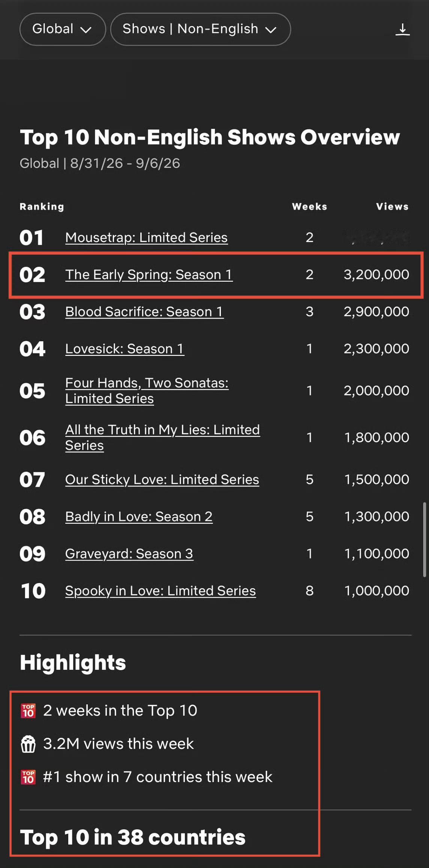
Task: Click the Top 10 badge beside #1 show
Action: 28,777
